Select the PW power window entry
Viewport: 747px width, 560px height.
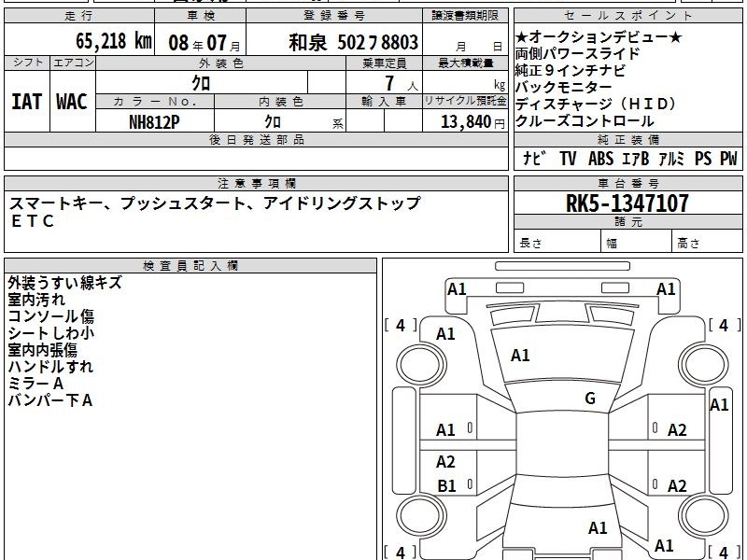[728, 158]
